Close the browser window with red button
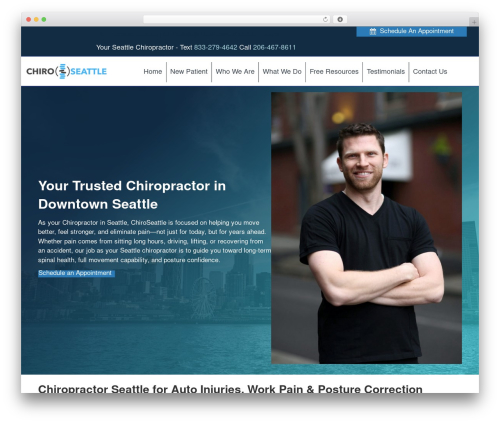 tap(29, 20)
